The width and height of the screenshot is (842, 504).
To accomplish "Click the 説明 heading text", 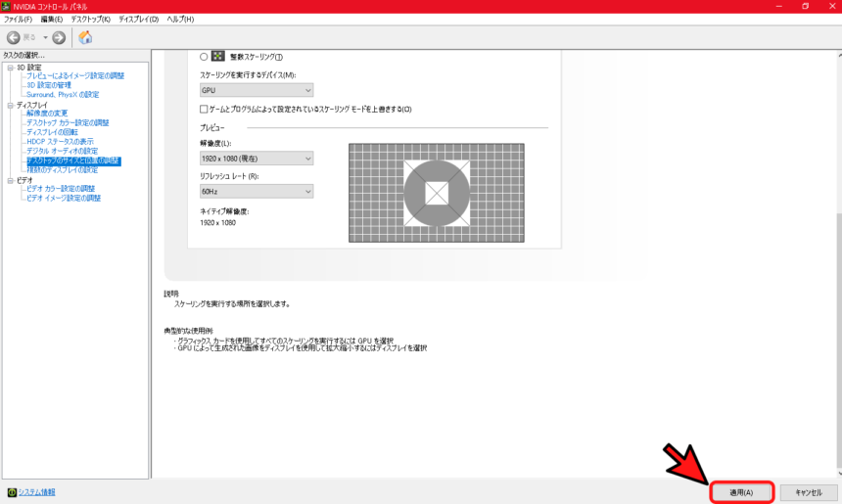I will coord(171,294).
